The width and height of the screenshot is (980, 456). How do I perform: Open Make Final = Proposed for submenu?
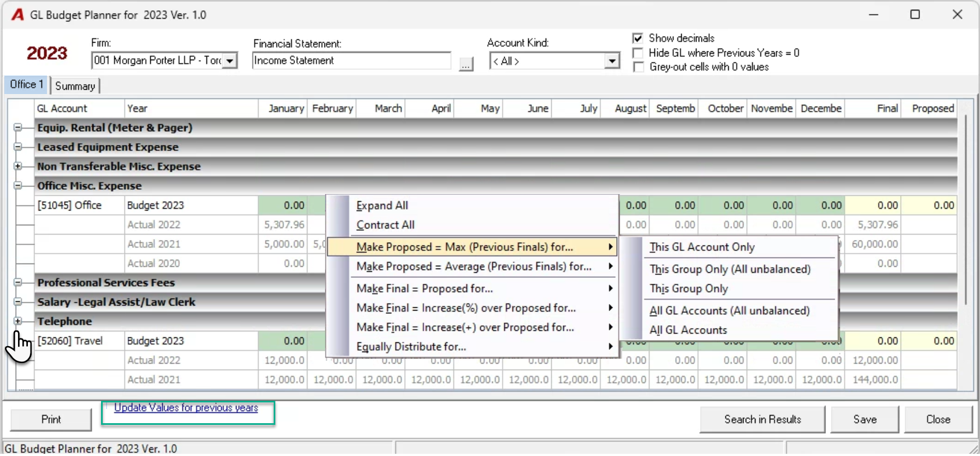click(473, 288)
